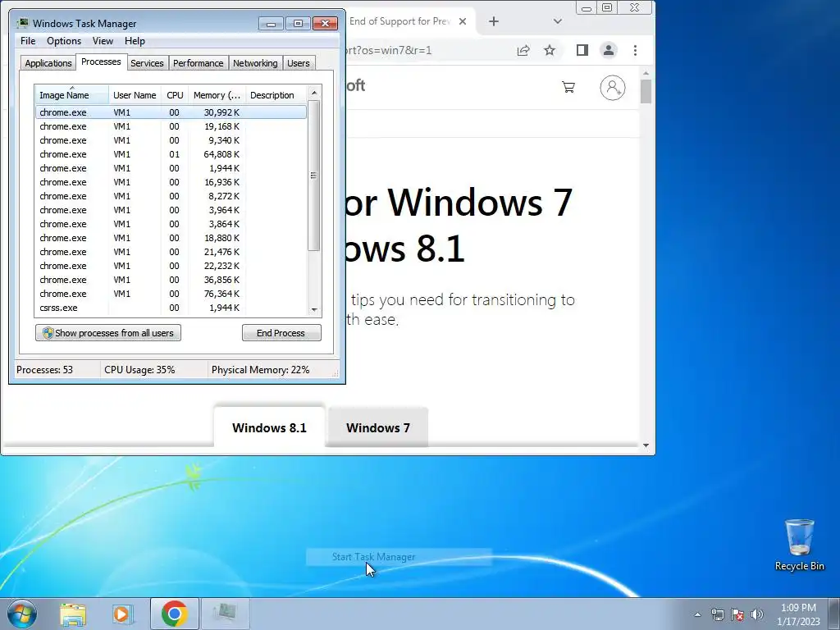Image resolution: width=840 pixels, height=630 pixels.
Task: Open Action Center flag icon
Action: pos(737,614)
